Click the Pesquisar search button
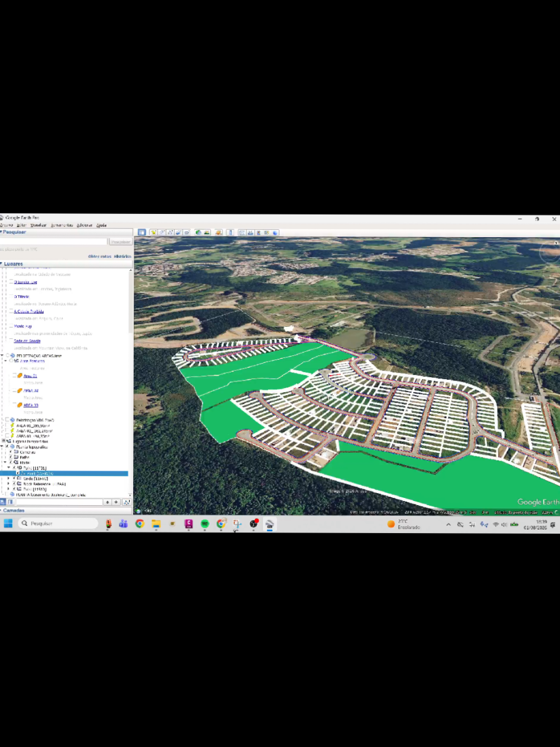560x747 pixels. click(121, 242)
